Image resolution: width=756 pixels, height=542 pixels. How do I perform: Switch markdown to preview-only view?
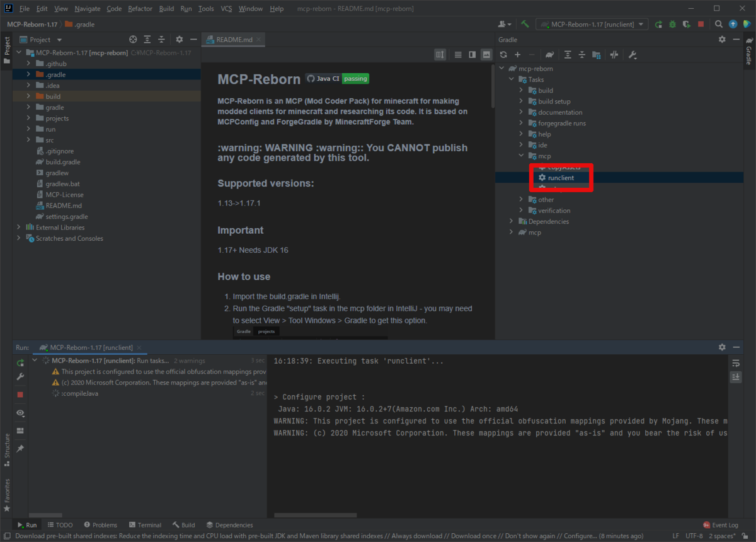pos(486,55)
